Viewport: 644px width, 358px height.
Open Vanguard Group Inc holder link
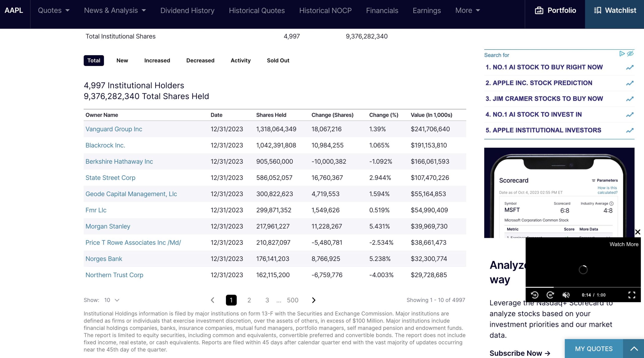(x=114, y=129)
